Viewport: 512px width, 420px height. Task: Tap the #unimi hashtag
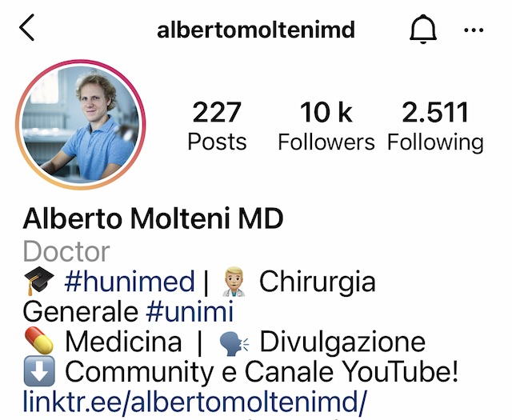tap(190, 311)
